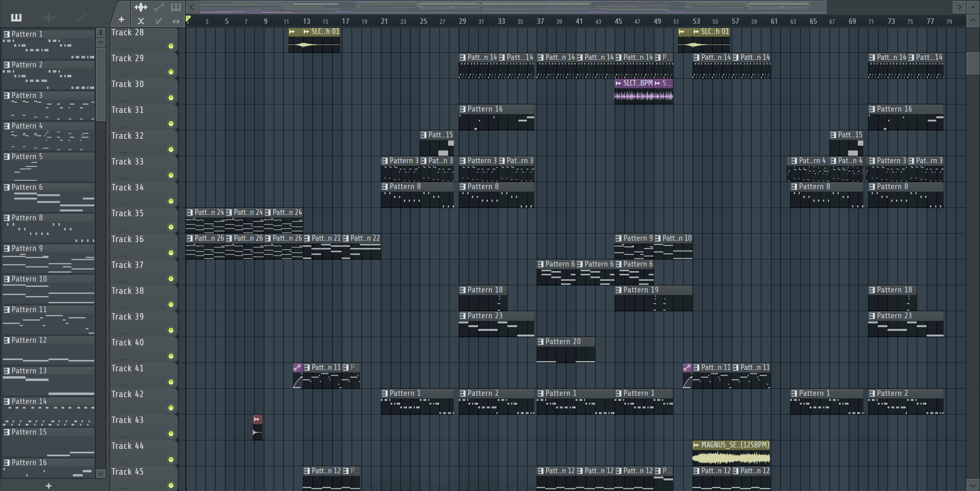Click the up arrow of the playlist vertical scrollbar
Screen dimensions: 980x491
973,21
